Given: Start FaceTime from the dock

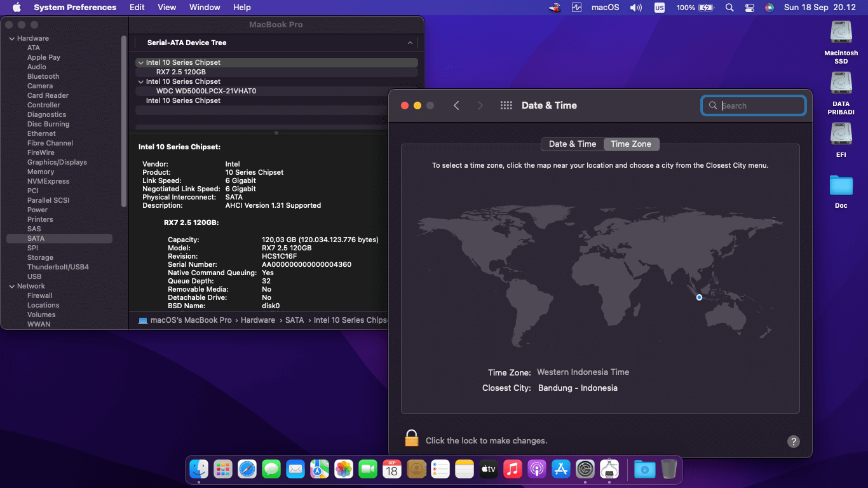Looking at the screenshot, I should (368, 470).
